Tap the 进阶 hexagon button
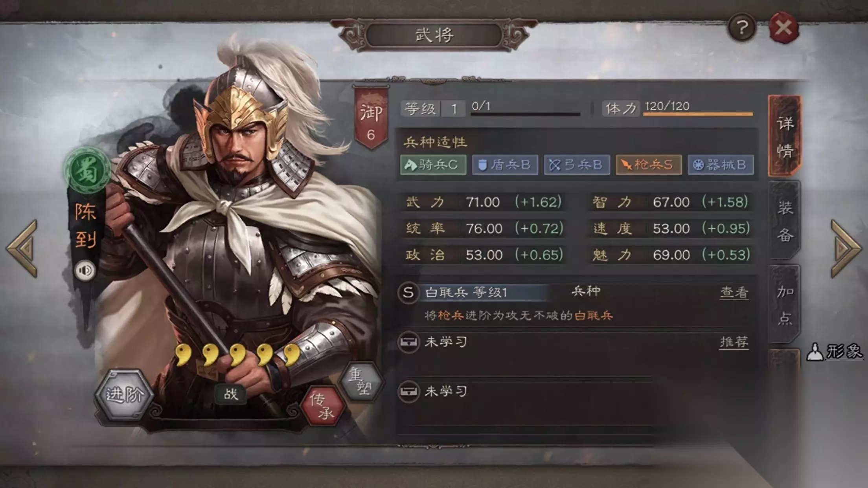This screenshot has width=868, height=488. click(125, 394)
